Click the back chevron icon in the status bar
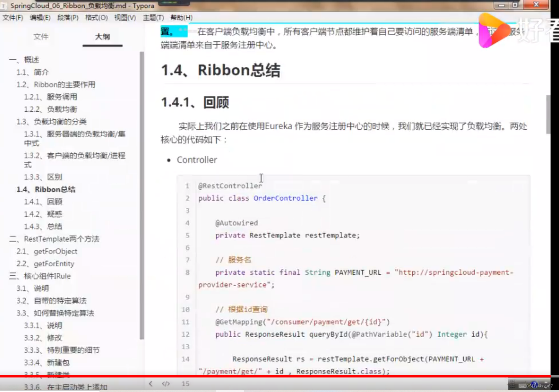The width and height of the screenshot is (559, 392). [x=150, y=384]
